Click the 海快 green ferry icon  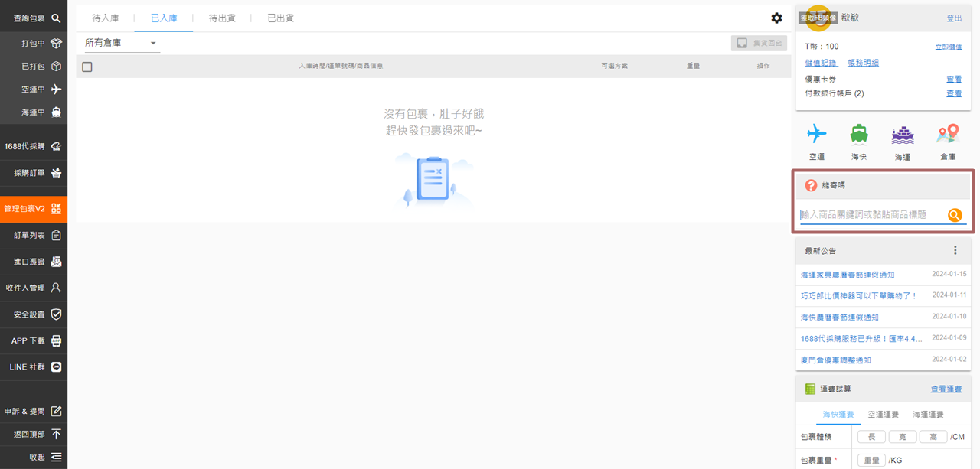pyautogui.click(x=859, y=134)
